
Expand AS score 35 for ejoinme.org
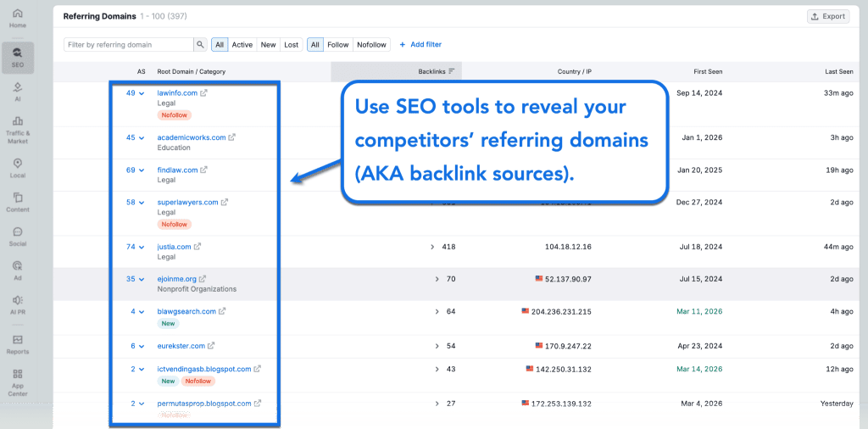click(x=135, y=279)
